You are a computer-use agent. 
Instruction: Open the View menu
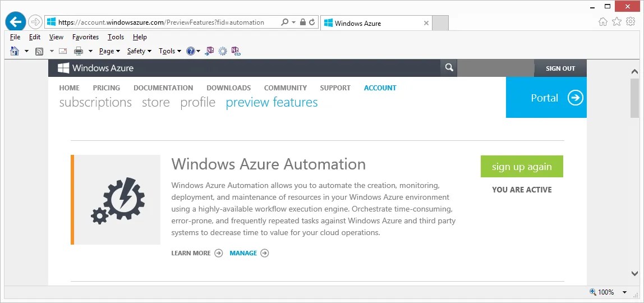point(56,37)
